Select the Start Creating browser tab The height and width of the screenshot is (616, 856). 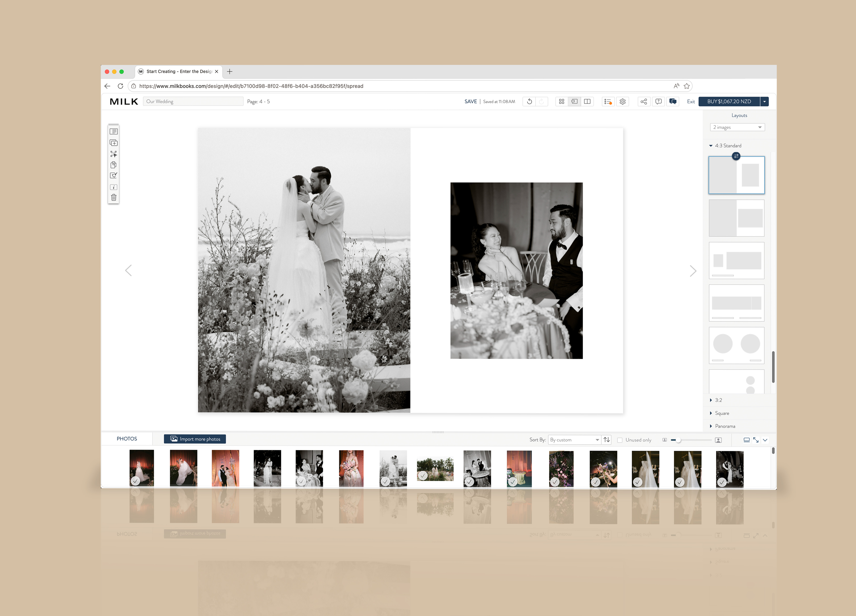point(178,72)
